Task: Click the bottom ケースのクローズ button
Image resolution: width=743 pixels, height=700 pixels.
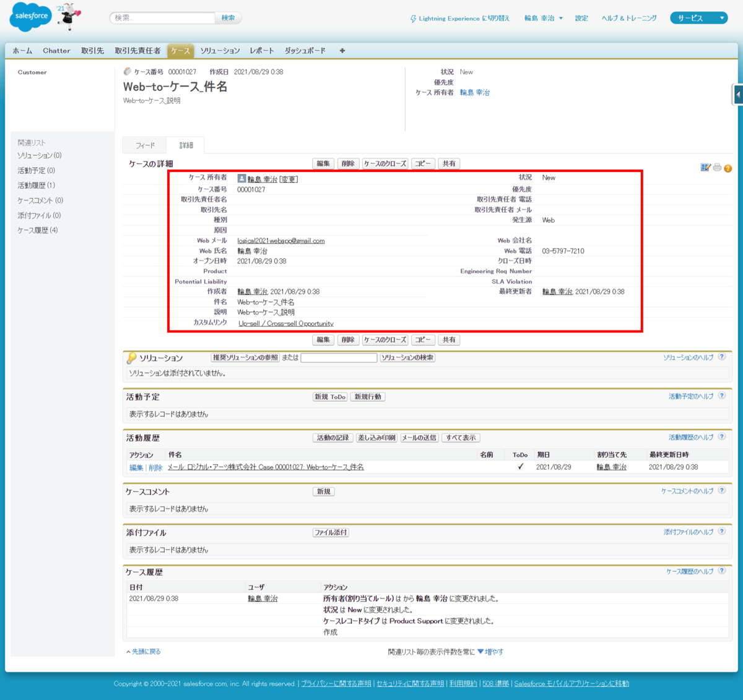Action: (x=385, y=340)
